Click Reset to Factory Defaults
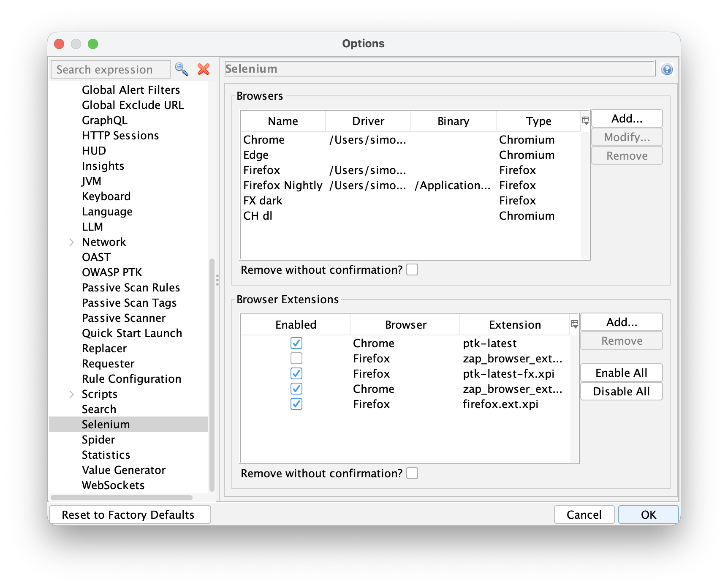 click(130, 514)
